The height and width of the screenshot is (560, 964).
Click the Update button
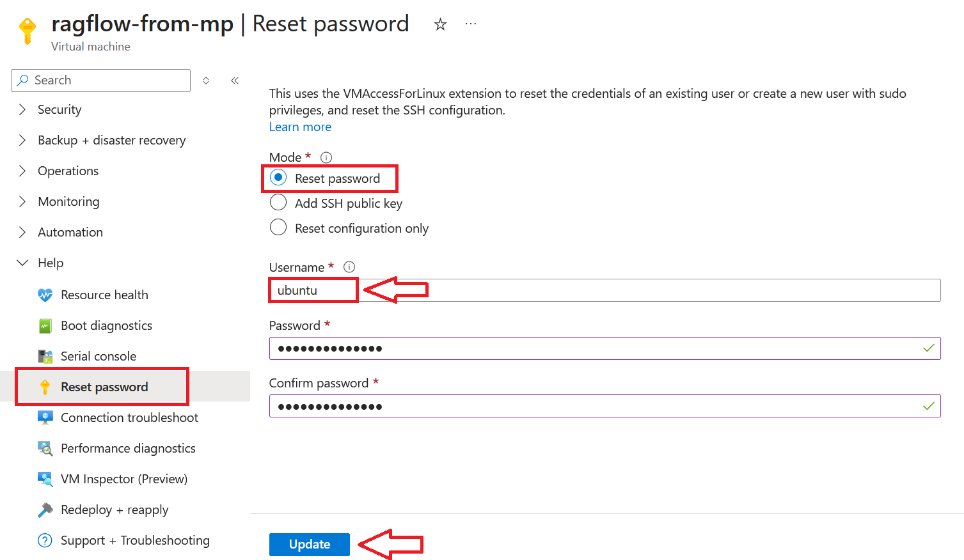310,545
